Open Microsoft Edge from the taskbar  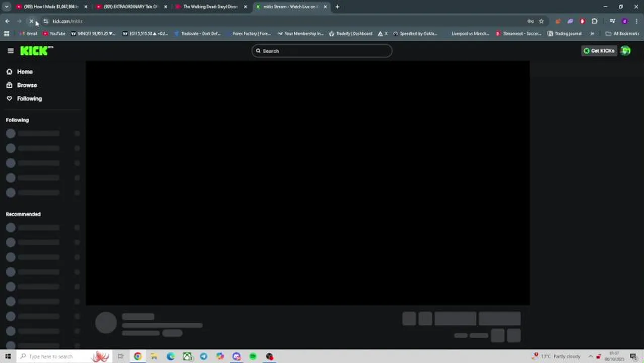point(171,356)
